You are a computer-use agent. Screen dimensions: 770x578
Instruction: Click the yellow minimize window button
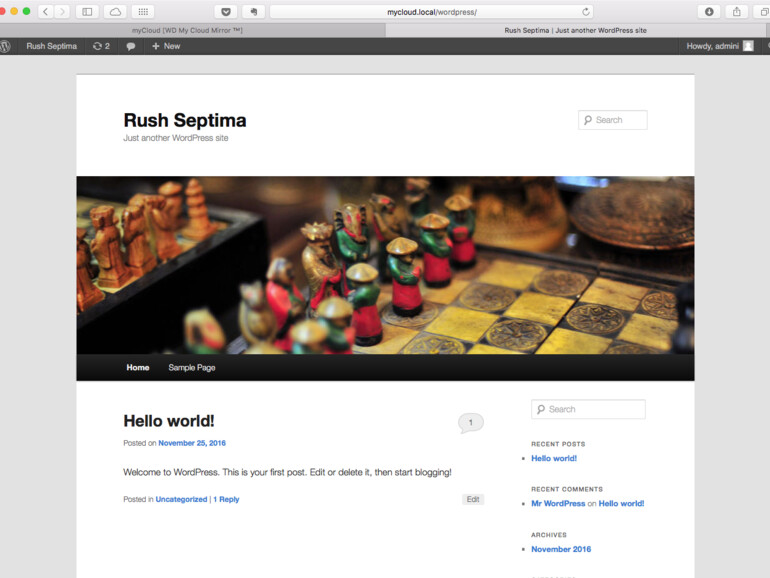tap(14, 11)
